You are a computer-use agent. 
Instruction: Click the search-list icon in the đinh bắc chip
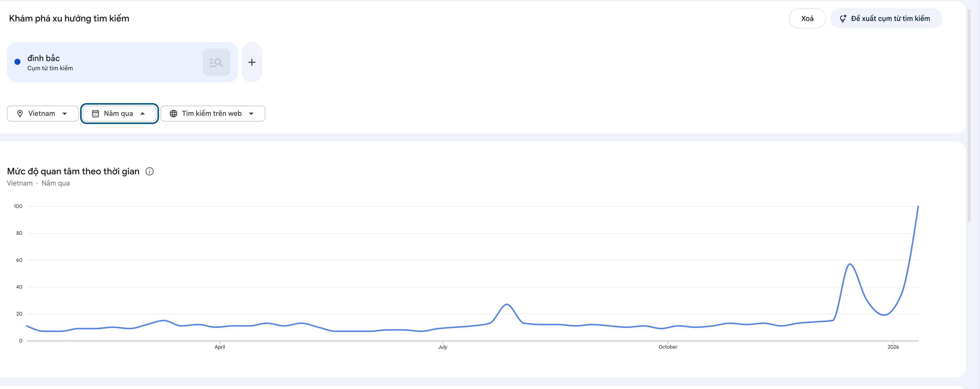(216, 63)
